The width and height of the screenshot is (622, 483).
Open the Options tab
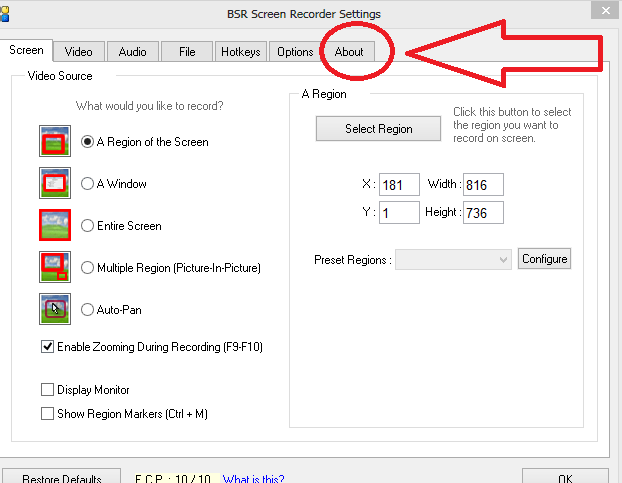point(295,52)
